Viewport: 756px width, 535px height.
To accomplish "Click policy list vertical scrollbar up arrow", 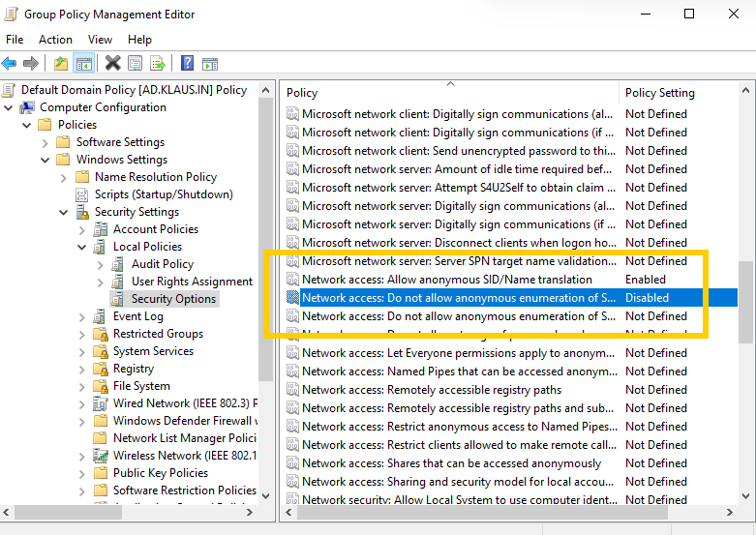I will (745, 90).
